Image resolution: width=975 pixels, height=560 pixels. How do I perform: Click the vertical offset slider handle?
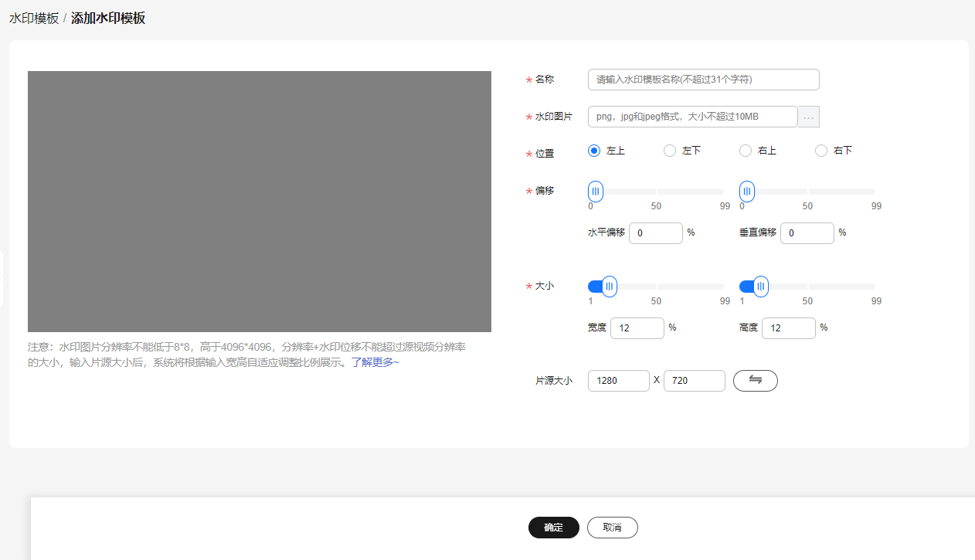pyautogui.click(x=747, y=192)
